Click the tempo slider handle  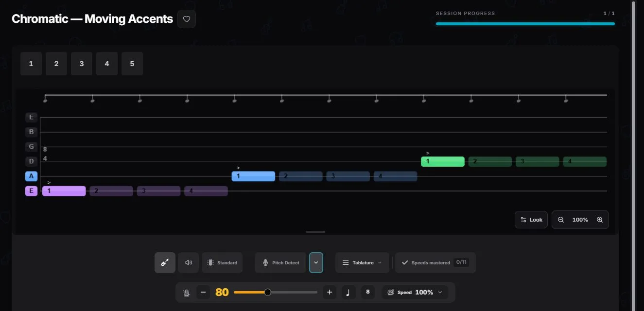coord(267,292)
